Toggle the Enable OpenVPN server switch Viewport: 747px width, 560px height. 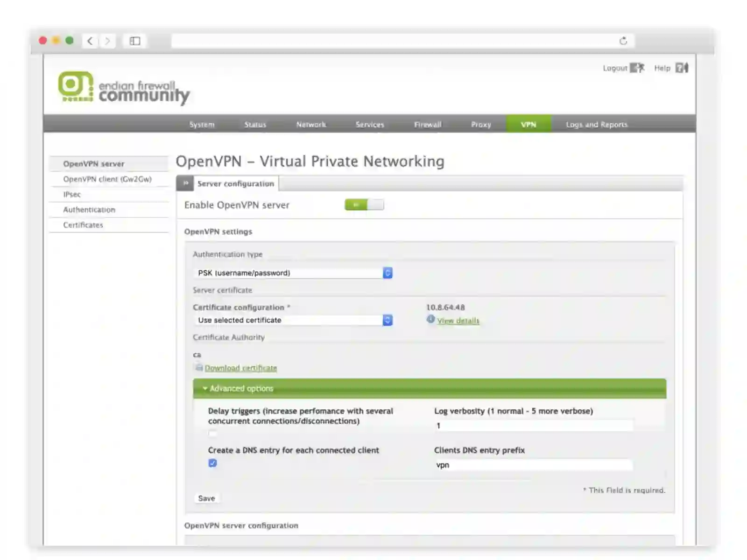pyautogui.click(x=364, y=205)
